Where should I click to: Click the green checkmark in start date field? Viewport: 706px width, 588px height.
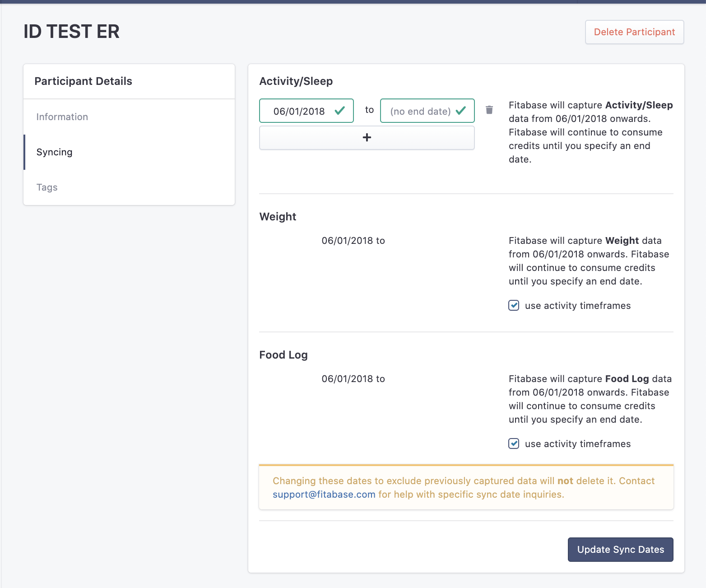[340, 111]
